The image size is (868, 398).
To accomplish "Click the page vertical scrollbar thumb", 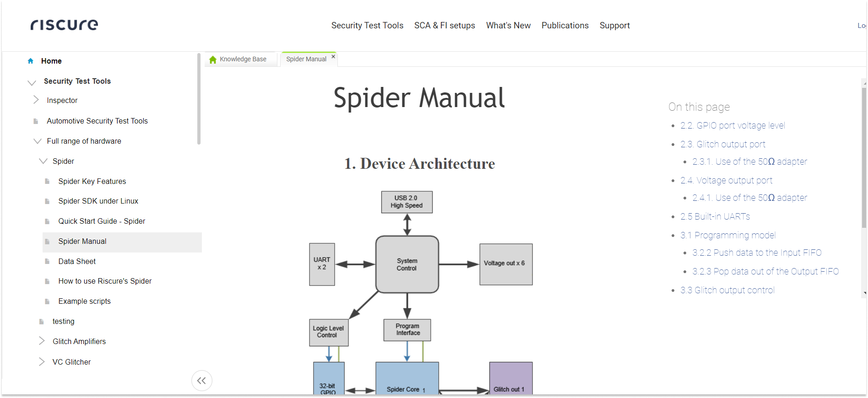I will coord(864,158).
